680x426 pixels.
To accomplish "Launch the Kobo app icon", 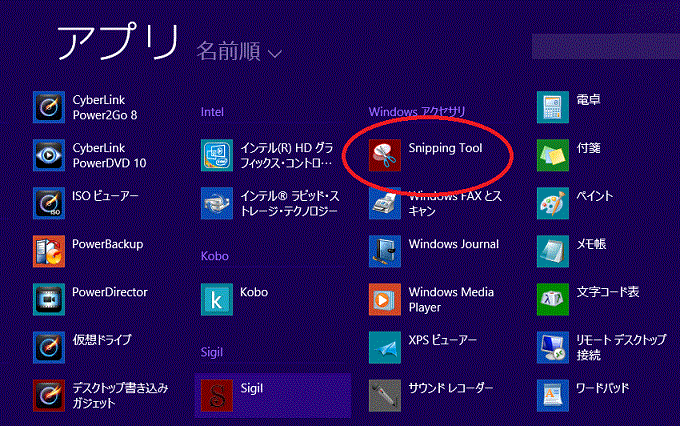I will click(217, 300).
